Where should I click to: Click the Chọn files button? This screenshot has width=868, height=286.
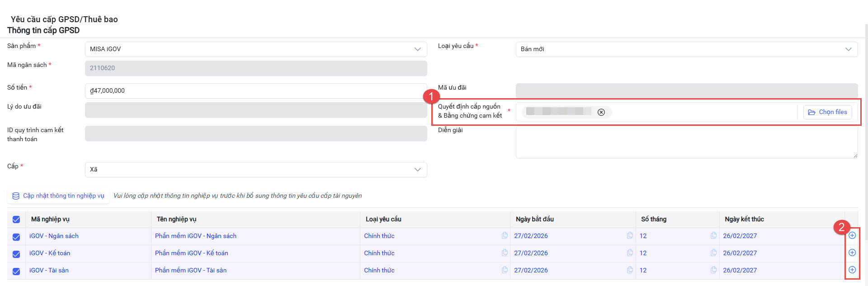point(827,112)
